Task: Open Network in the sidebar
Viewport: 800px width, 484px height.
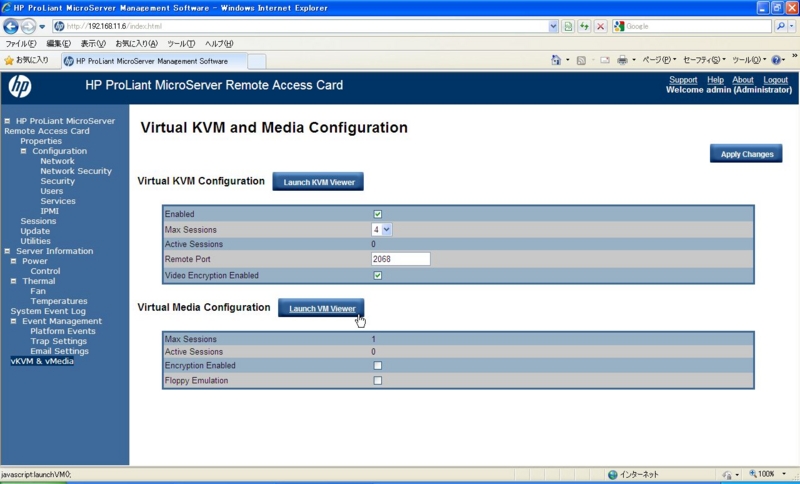Action: [57, 161]
